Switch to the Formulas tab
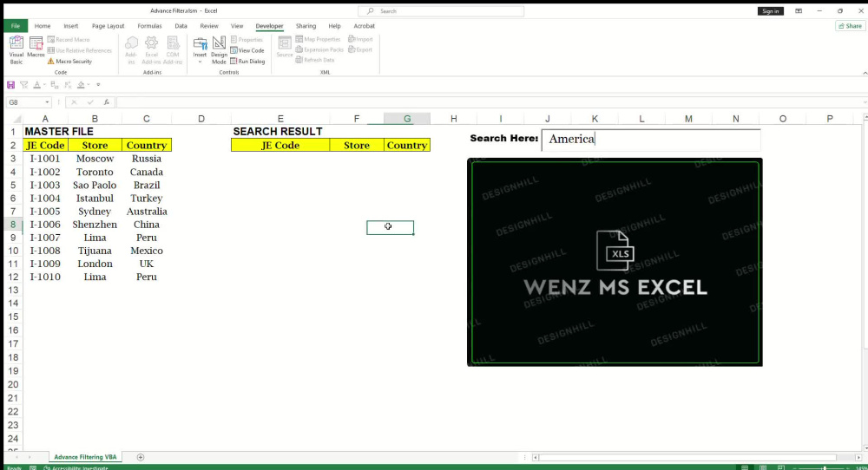The image size is (868, 470). (x=149, y=26)
